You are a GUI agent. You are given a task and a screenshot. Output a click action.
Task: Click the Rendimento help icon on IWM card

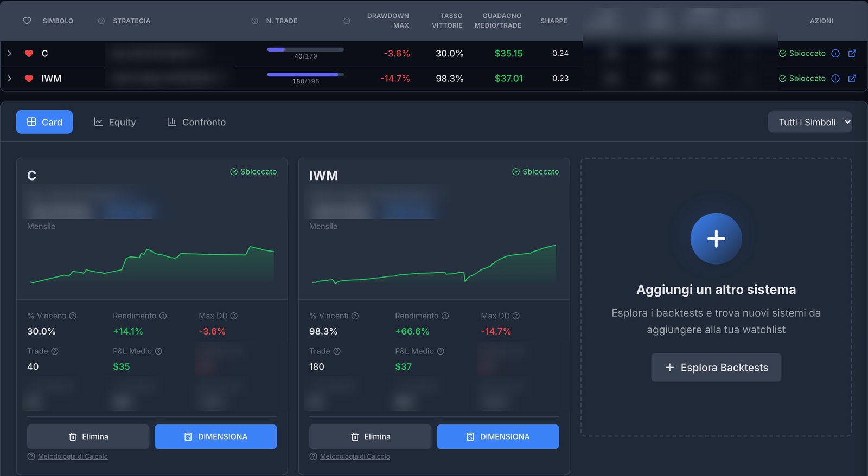click(x=445, y=316)
